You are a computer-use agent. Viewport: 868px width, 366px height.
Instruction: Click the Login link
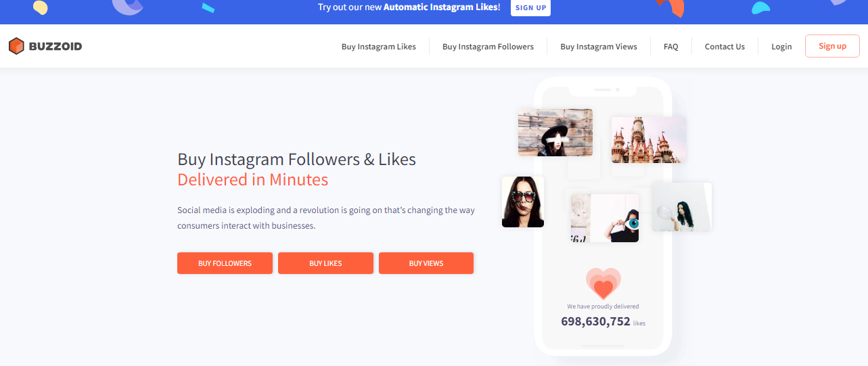(x=781, y=47)
